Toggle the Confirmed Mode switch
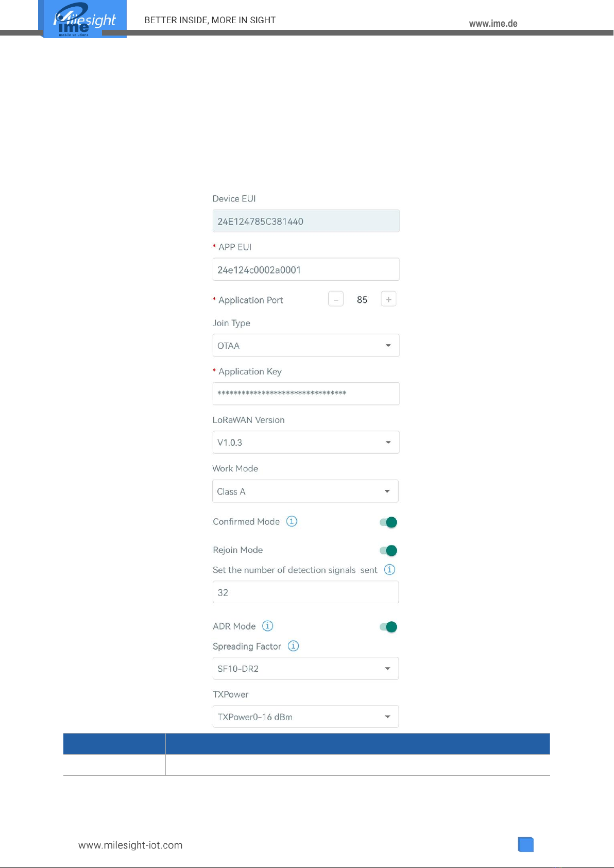This screenshot has height=868, width=614. (388, 522)
